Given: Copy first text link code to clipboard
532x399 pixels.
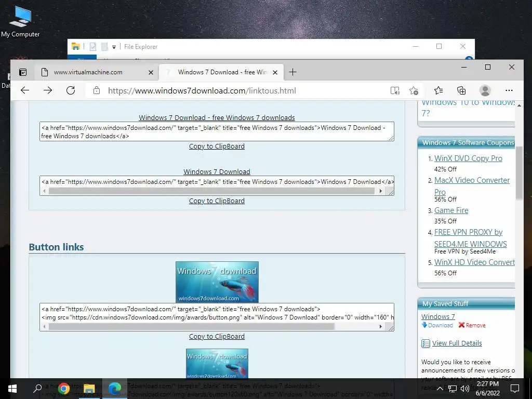Looking at the screenshot, I should pyautogui.click(x=217, y=146).
